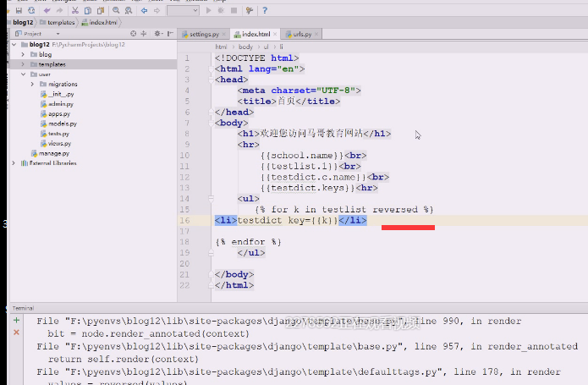Close the index.html tab
Screen dimensions: 588x385
[x=275, y=34]
